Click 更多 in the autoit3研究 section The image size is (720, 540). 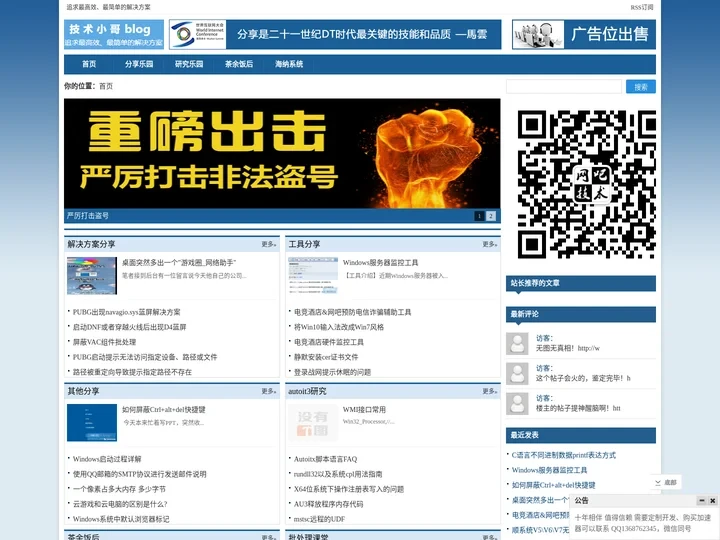[489, 391]
